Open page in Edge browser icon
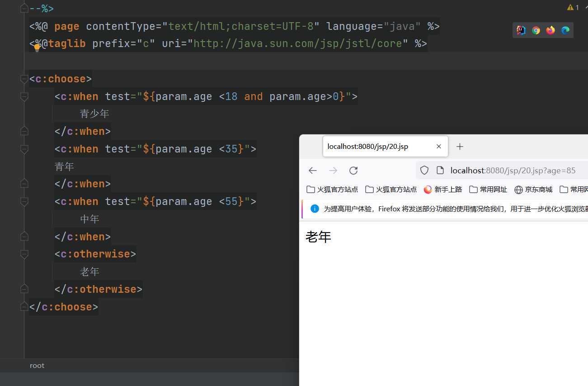 point(565,30)
